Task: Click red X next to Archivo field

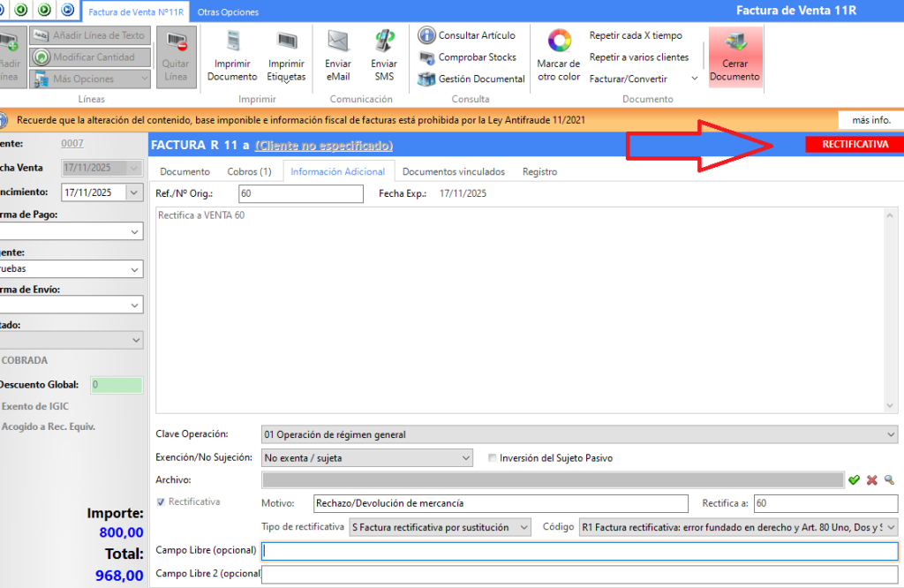Action: tap(871, 480)
